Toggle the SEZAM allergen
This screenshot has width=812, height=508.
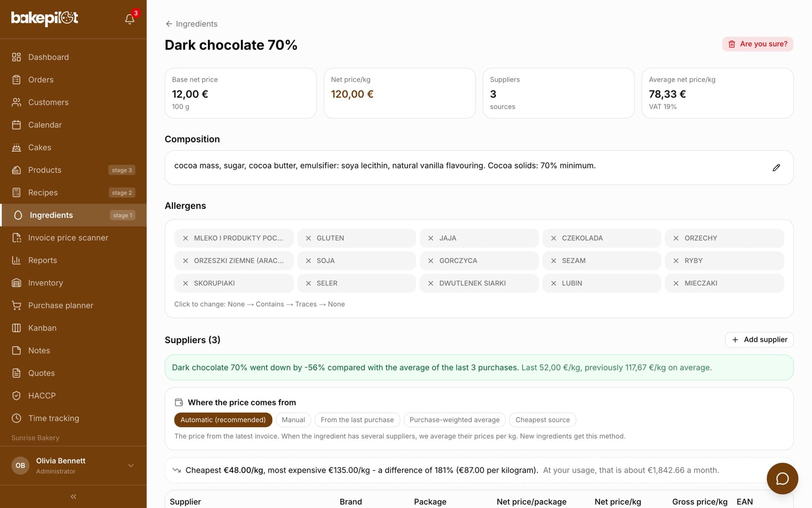[x=602, y=261]
